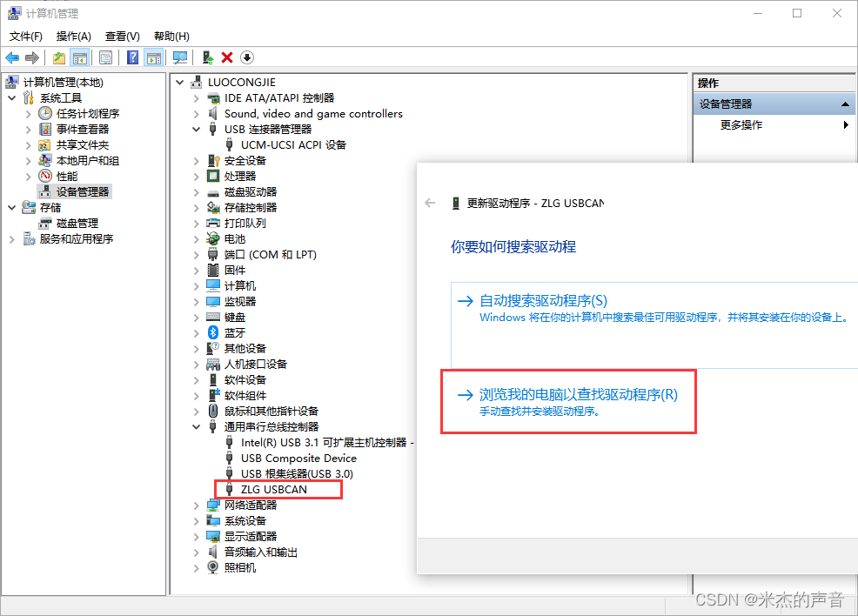858x616 pixels.
Task: Expand the 事件查看器 node
Action: point(29,130)
